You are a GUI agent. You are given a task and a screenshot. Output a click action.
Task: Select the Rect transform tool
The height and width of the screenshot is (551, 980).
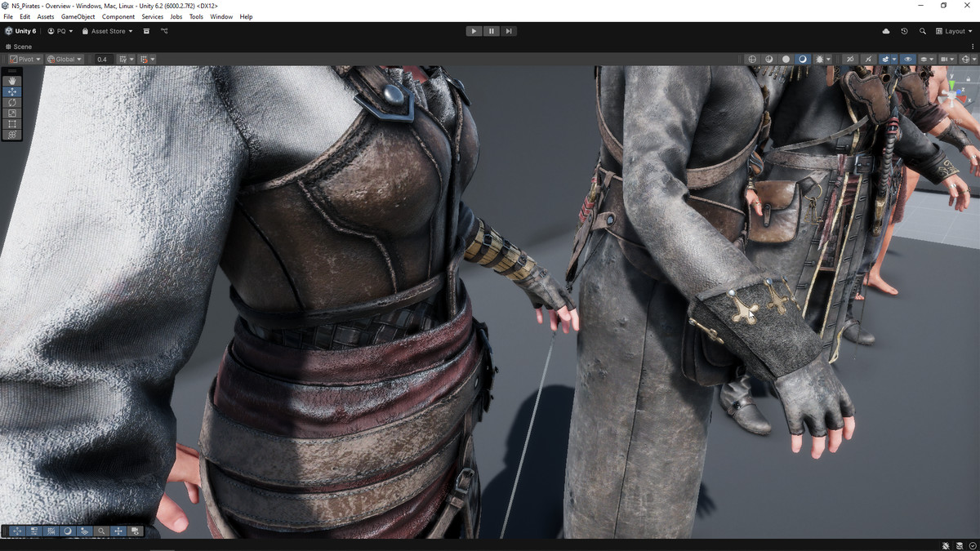click(12, 124)
